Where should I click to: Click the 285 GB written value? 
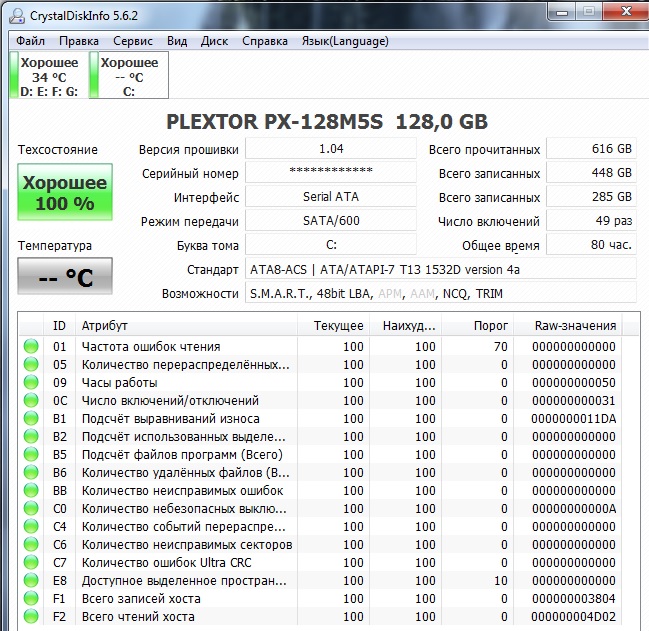pos(591,197)
